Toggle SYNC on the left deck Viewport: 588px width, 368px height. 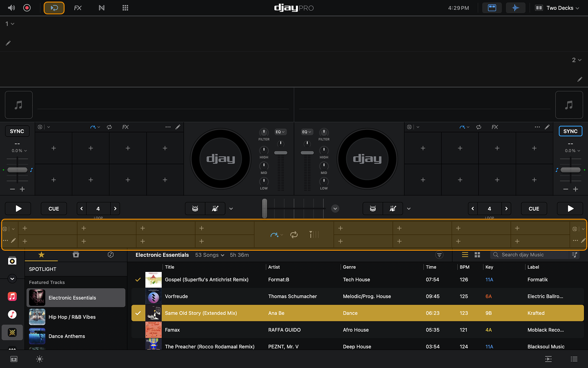point(17,131)
